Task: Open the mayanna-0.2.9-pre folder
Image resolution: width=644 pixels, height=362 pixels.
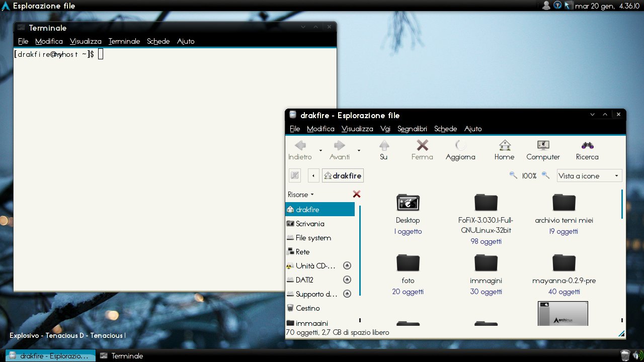Action: coord(564,262)
